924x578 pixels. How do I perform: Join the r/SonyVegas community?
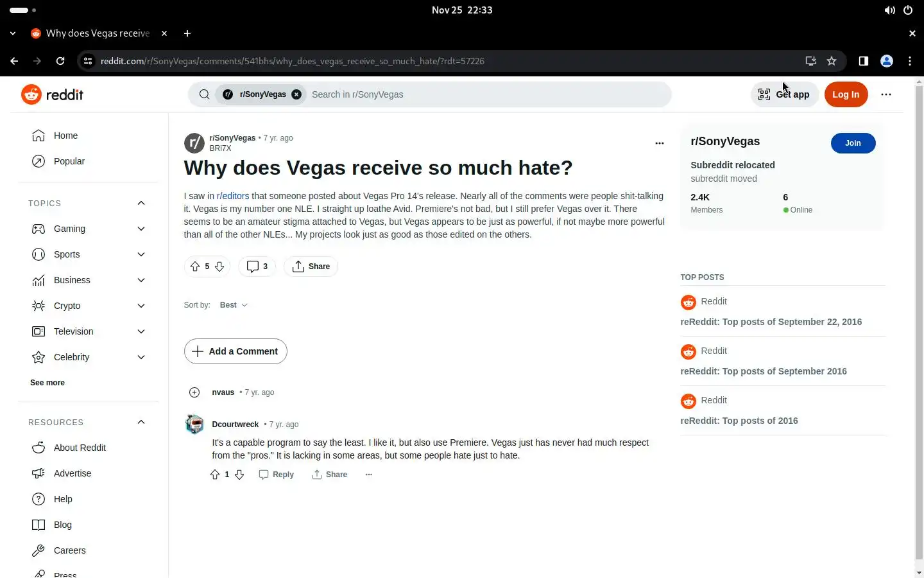pyautogui.click(x=853, y=143)
